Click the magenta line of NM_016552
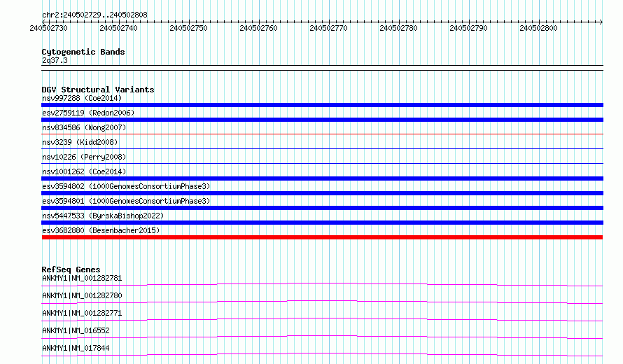The width and height of the screenshot is (623, 364). (322, 337)
